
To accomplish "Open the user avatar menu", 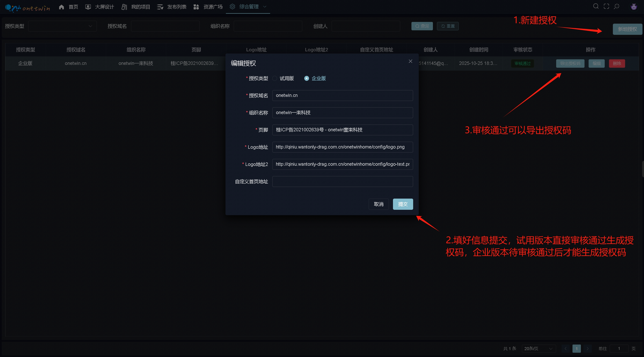I will (x=633, y=7).
